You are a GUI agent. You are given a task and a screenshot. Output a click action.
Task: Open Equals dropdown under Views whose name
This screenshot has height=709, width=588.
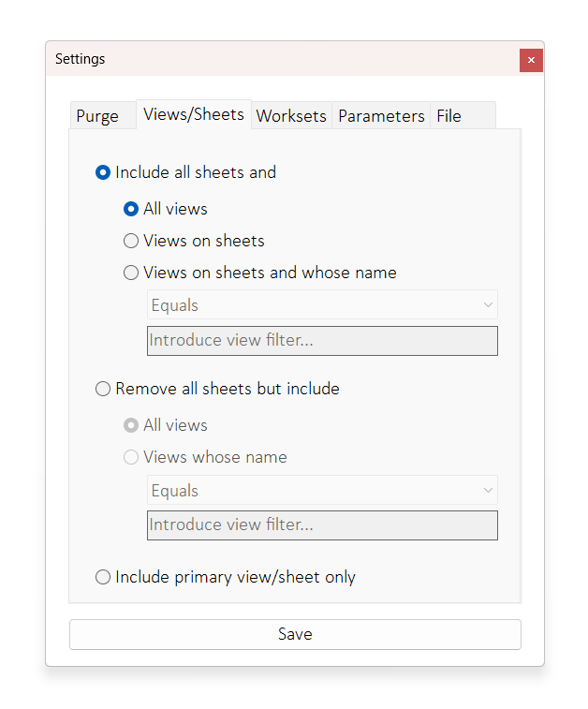point(322,491)
